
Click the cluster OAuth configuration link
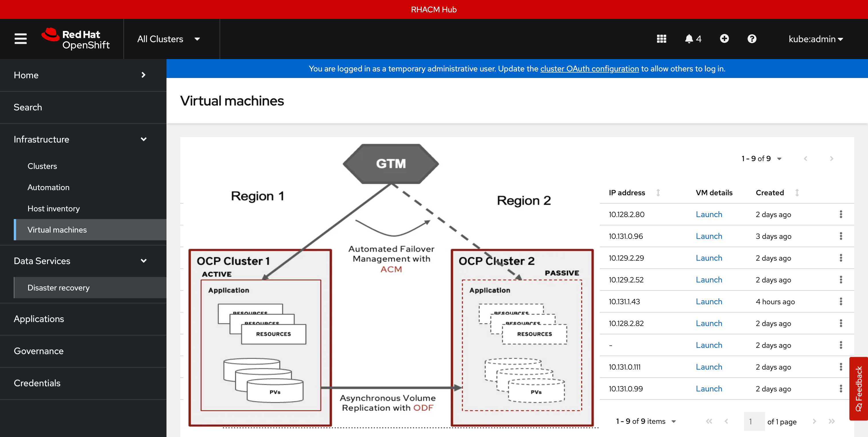[x=590, y=68]
